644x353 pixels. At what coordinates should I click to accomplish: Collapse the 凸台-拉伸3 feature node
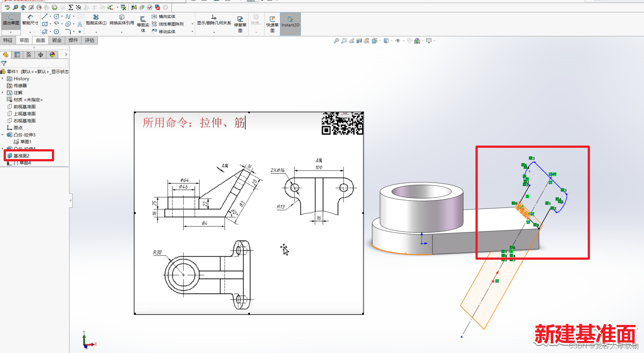click(x=3, y=135)
